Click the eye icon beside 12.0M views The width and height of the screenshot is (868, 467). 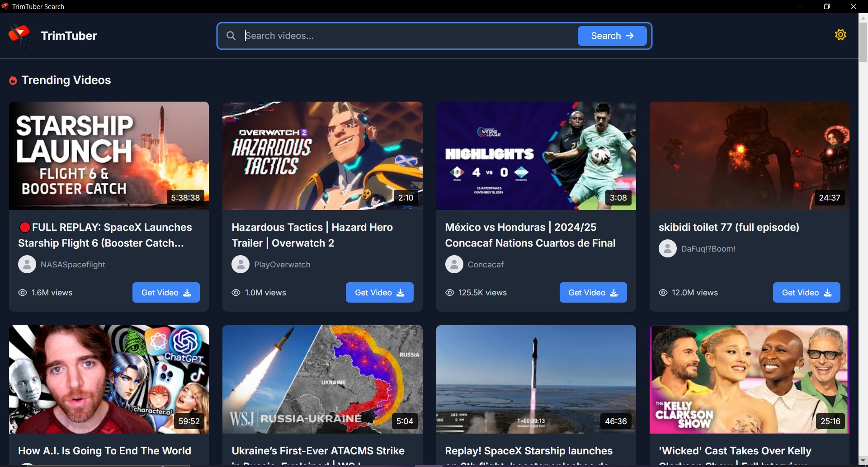click(x=663, y=293)
